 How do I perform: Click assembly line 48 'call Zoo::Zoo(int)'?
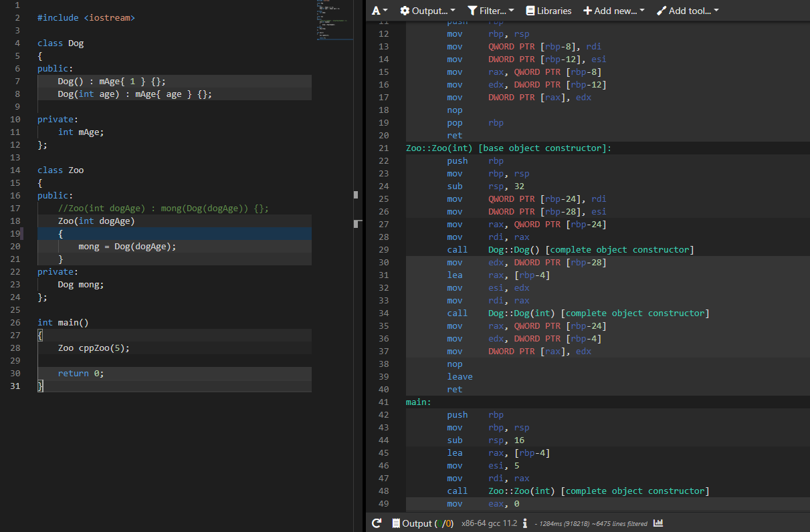pos(579,491)
